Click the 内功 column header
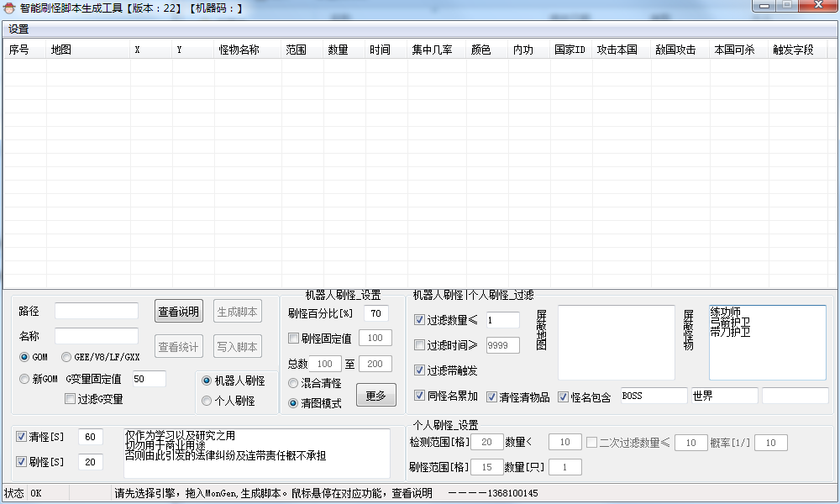The image size is (840, 504). click(x=529, y=50)
